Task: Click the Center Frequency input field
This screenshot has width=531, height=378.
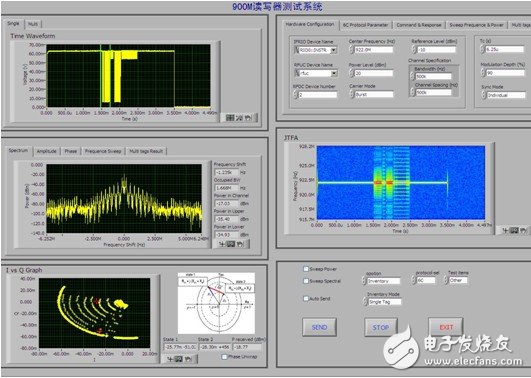Action: (x=374, y=50)
